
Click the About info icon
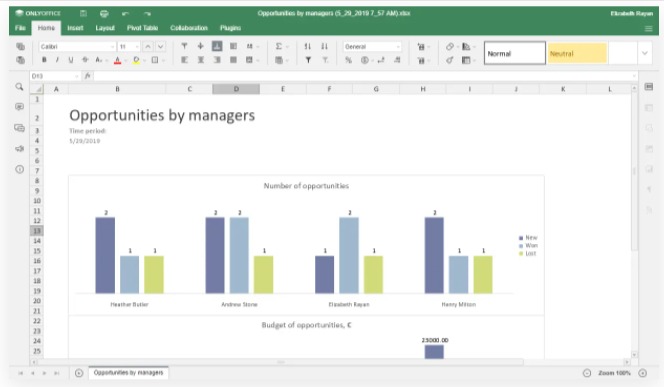[x=19, y=169]
